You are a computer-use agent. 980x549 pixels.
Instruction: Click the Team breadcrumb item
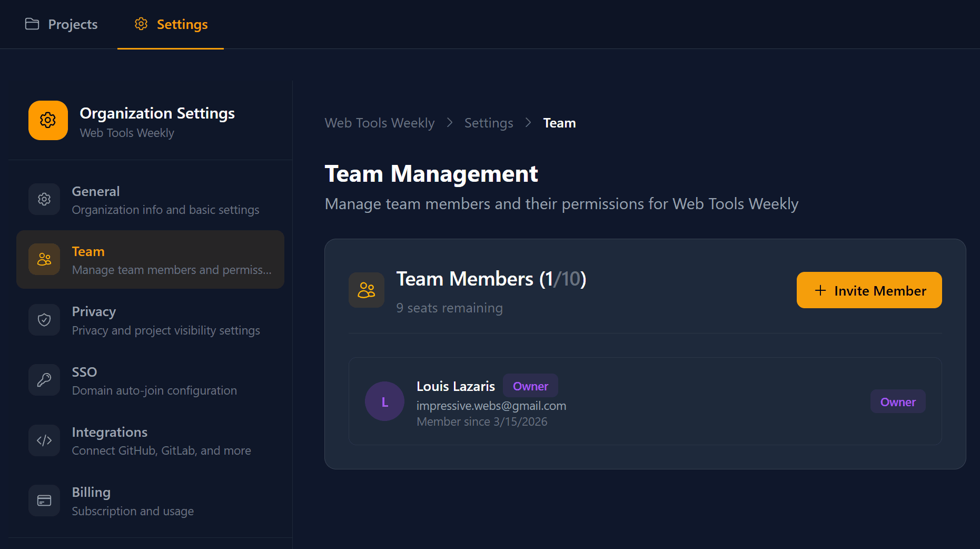pos(559,122)
